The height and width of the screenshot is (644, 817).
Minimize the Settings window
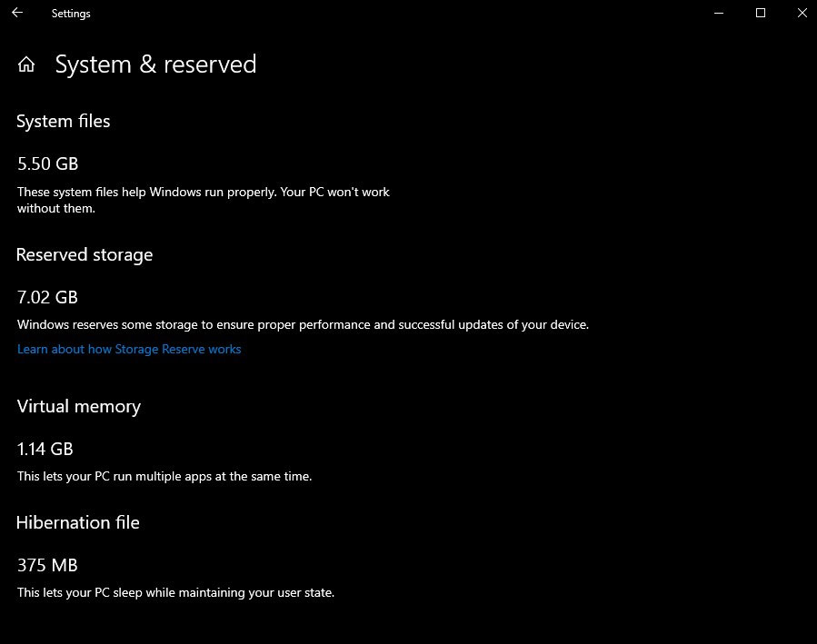tap(718, 13)
